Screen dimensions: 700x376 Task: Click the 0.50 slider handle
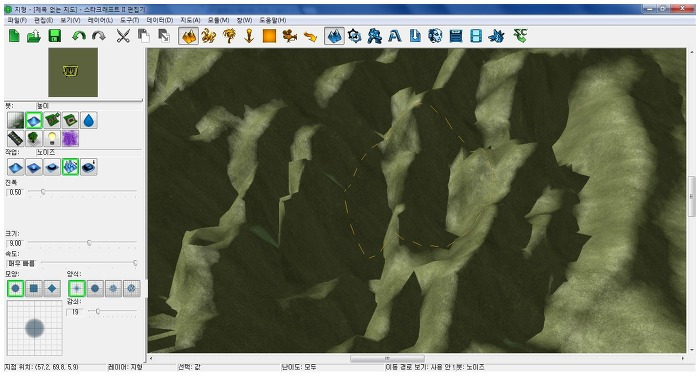point(43,192)
